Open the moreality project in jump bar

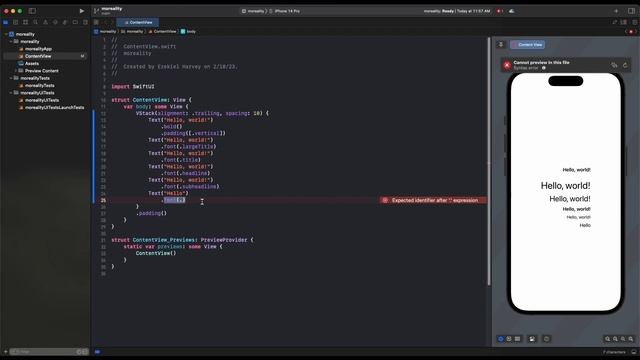(105, 31)
